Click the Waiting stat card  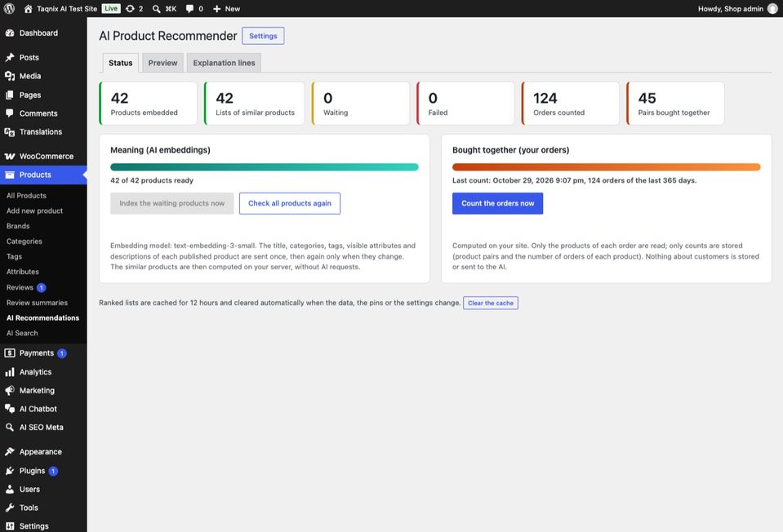click(x=361, y=104)
